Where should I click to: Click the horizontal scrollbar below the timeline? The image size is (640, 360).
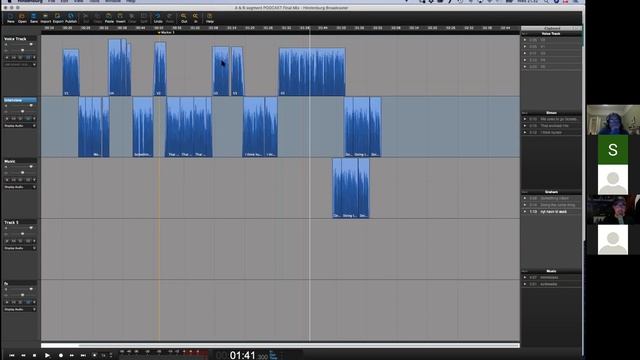(280, 346)
